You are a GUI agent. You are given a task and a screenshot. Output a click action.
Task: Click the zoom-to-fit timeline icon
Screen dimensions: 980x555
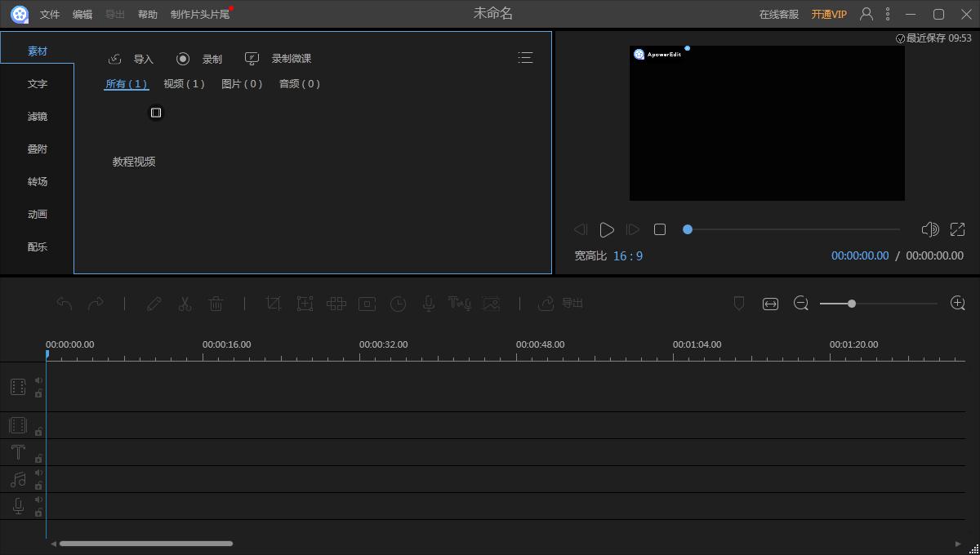770,304
